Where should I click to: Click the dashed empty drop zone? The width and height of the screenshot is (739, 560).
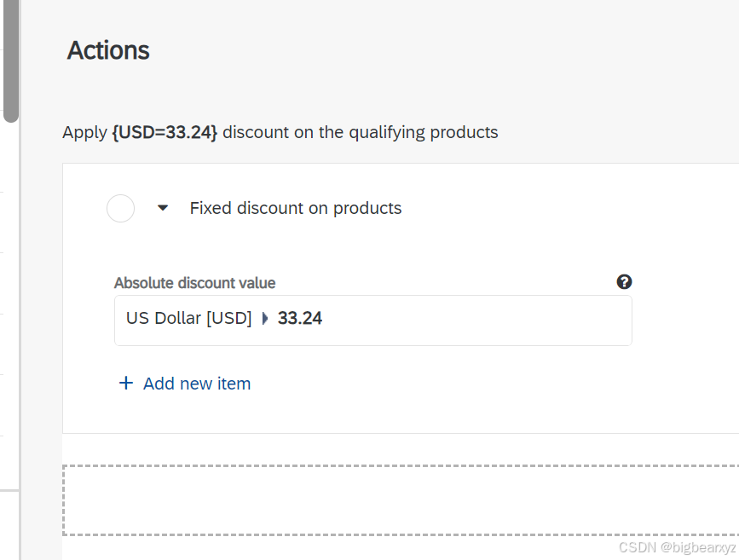click(x=401, y=500)
